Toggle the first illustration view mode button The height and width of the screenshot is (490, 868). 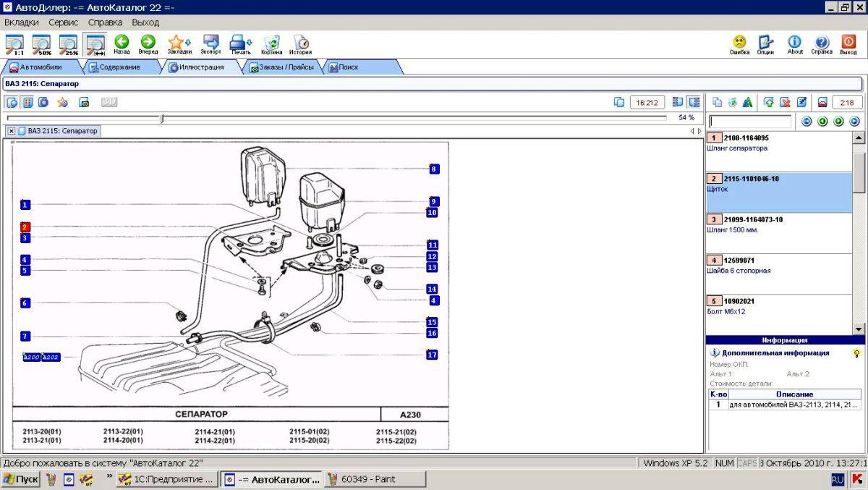point(12,102)
